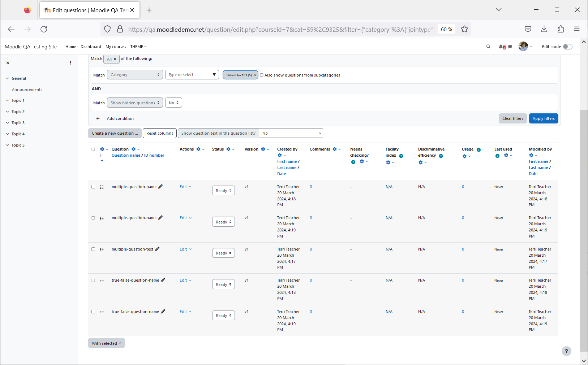Click the help icon next to Usage
Viewport: 588px width, 365px height.
[x=478, y=149]
